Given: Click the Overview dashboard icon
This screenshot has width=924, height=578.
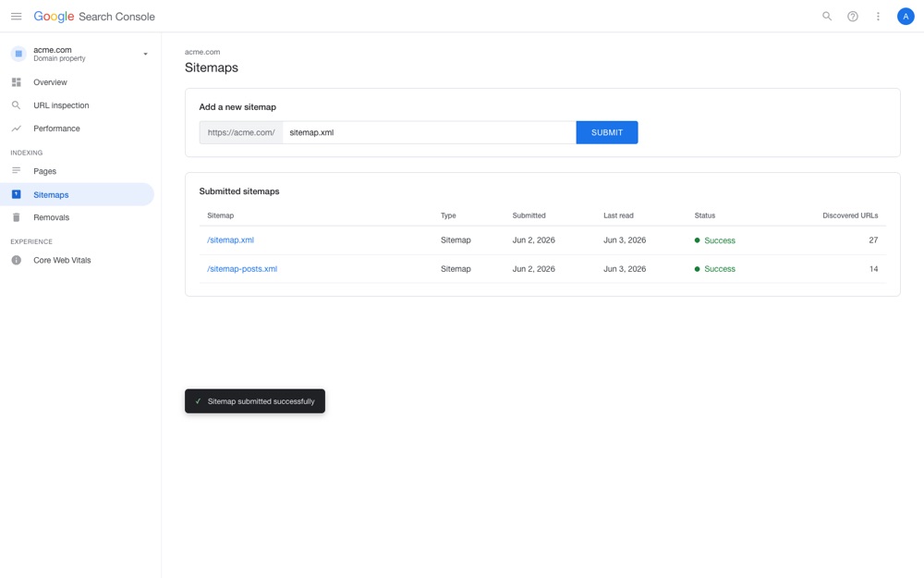Looking at the screenshot, I should click(x=16, y=82).
